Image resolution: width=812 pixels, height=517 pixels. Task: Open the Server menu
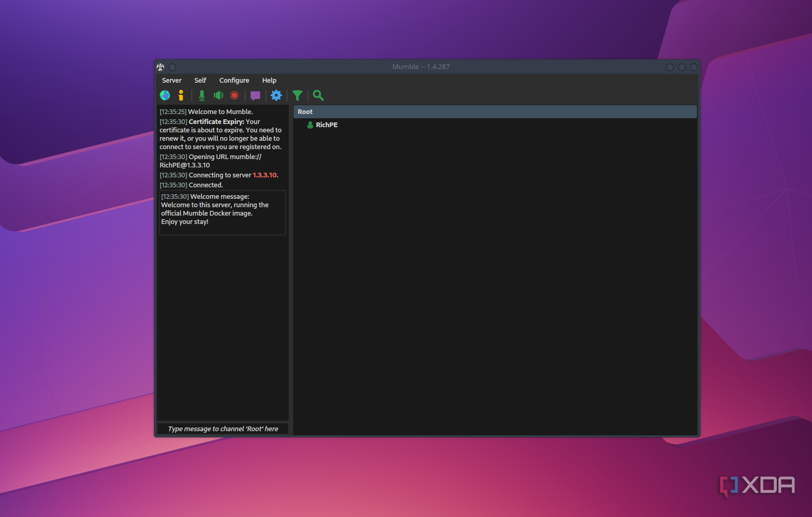(x=172, y=81)
